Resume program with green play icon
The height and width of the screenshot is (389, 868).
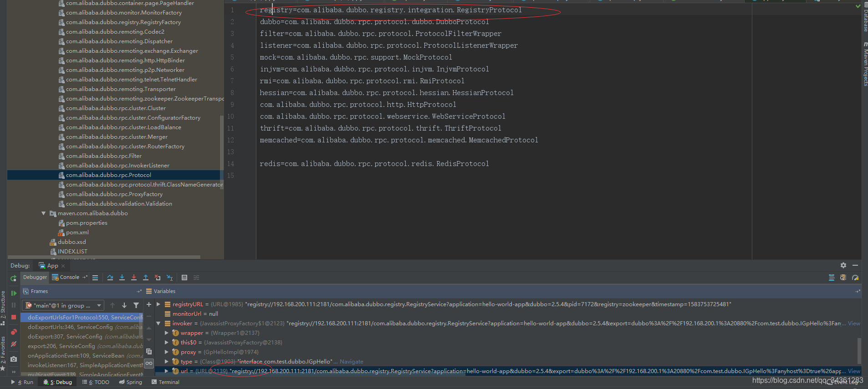(14, 293)
